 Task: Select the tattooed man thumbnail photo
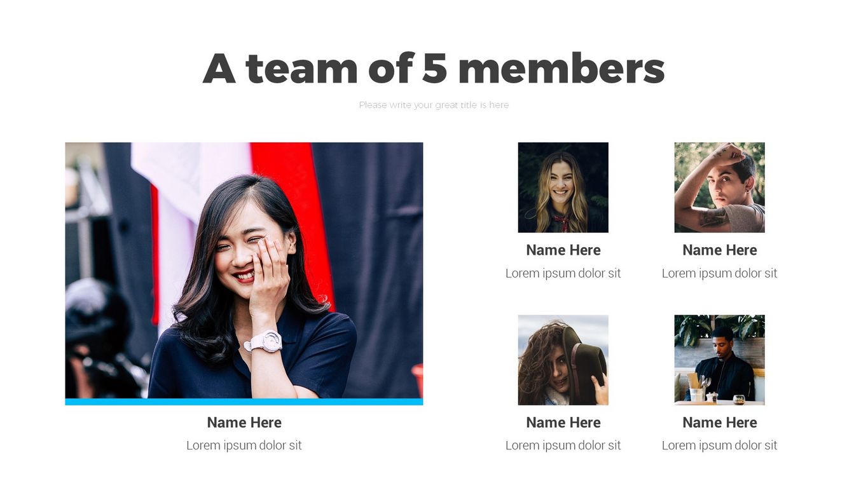pos(719,187)
